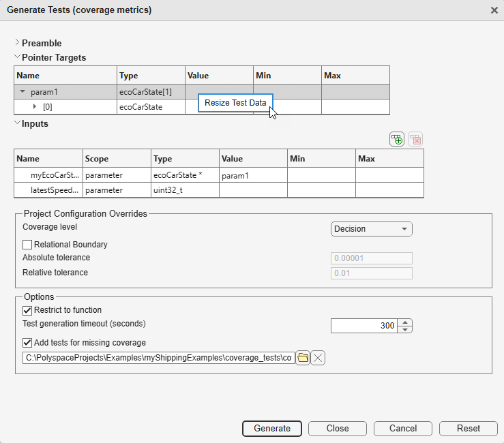Click the uint32_t type cell
504x443 pixels.
coord(185,190)
